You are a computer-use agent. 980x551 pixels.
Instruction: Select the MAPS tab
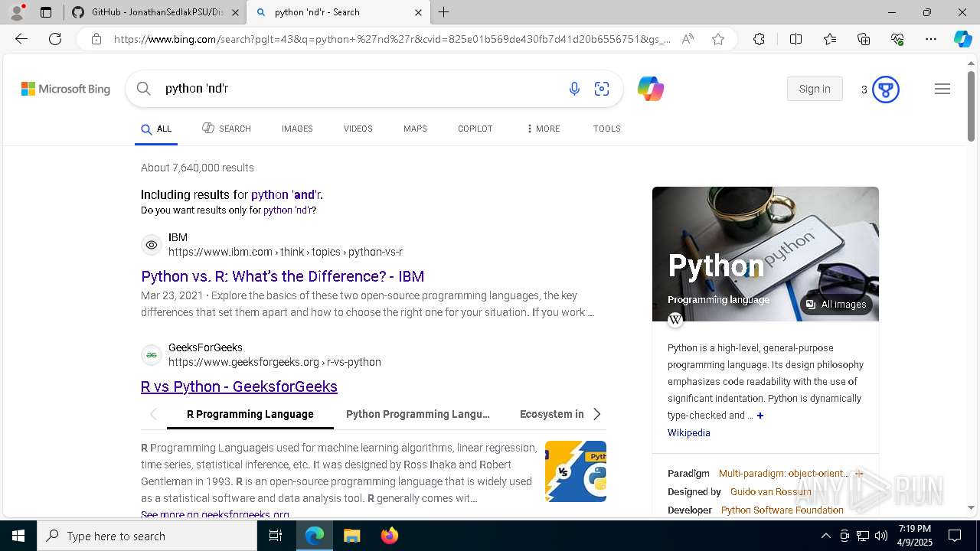tap(415, 129)
